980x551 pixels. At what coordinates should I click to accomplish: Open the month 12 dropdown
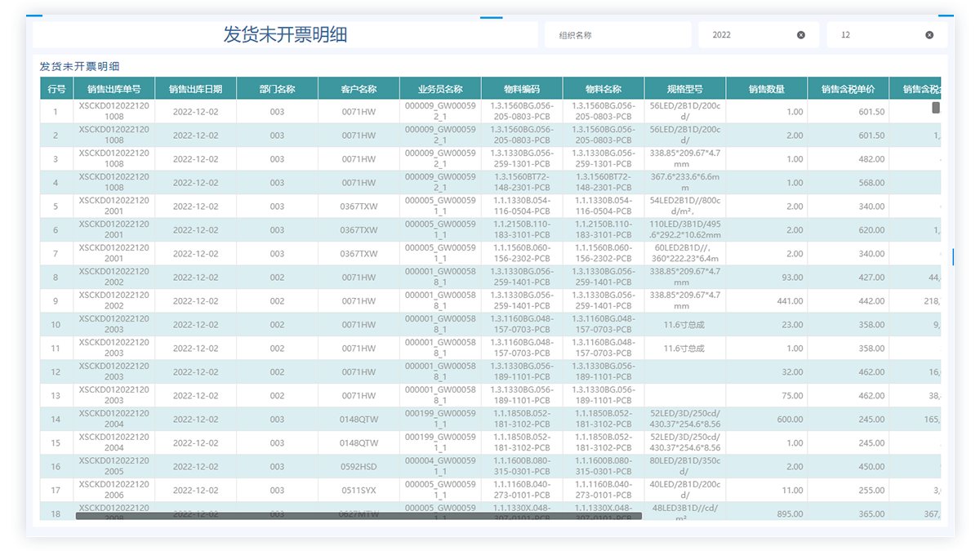click(878, 35)
